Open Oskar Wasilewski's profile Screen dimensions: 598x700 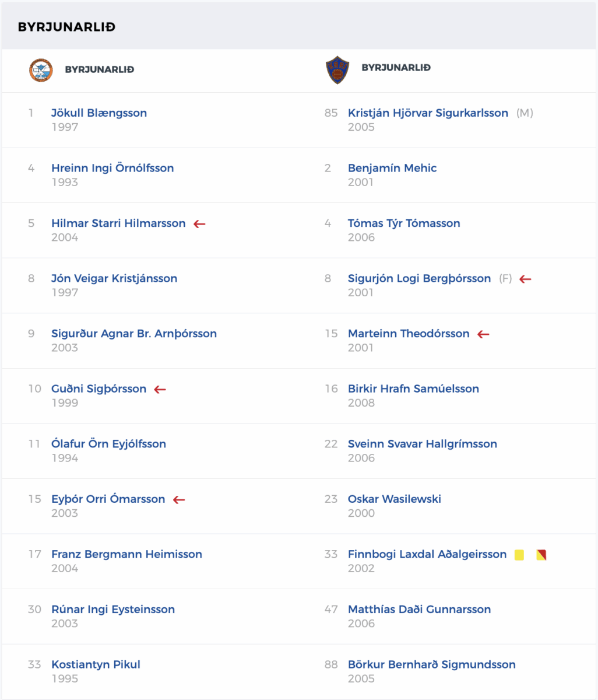point(395,499)
